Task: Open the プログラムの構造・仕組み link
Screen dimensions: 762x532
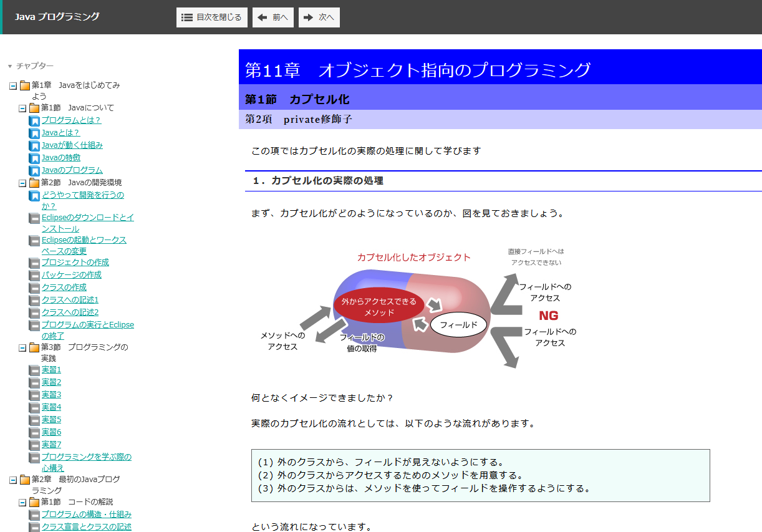Action: [86, 515]
